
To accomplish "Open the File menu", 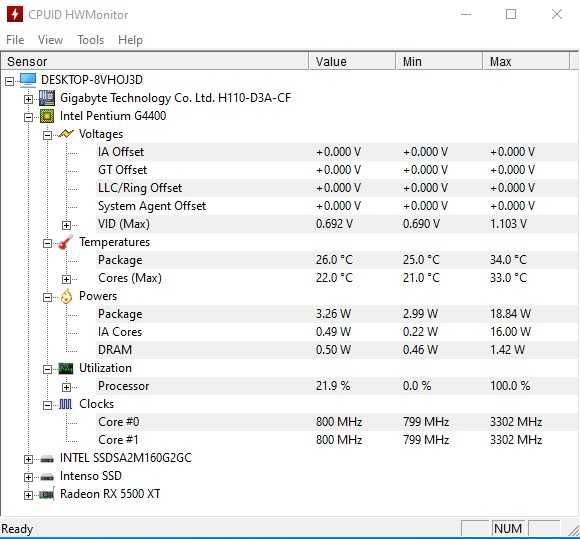I will [15, 40].
